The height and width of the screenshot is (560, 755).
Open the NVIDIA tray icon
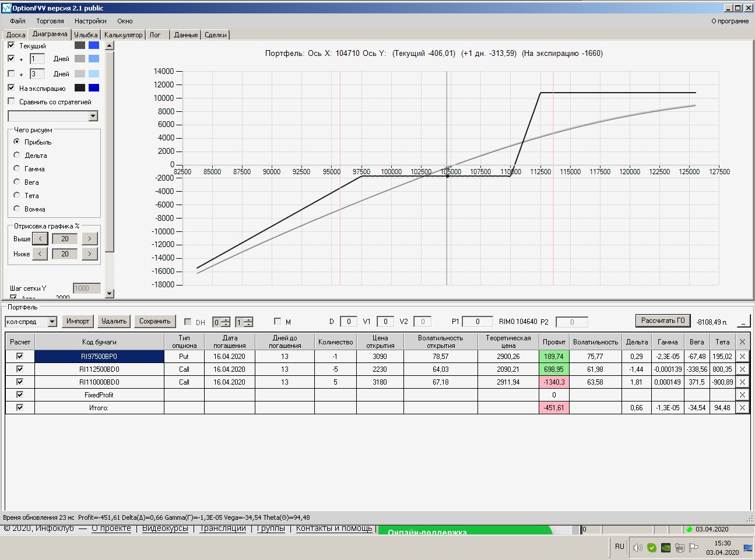(x=666, y=547)
